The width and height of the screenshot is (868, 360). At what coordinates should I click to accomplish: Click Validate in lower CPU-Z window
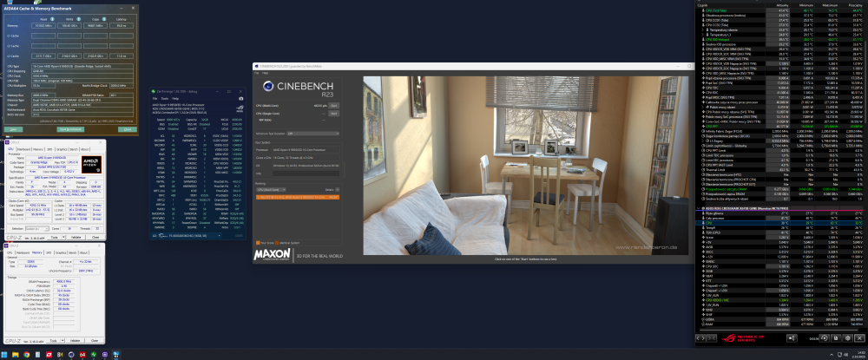[x=76, y=341]
